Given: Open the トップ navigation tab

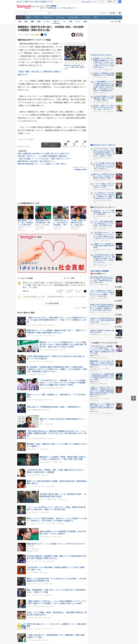Looking at the screenshot, I should [20, 17].
